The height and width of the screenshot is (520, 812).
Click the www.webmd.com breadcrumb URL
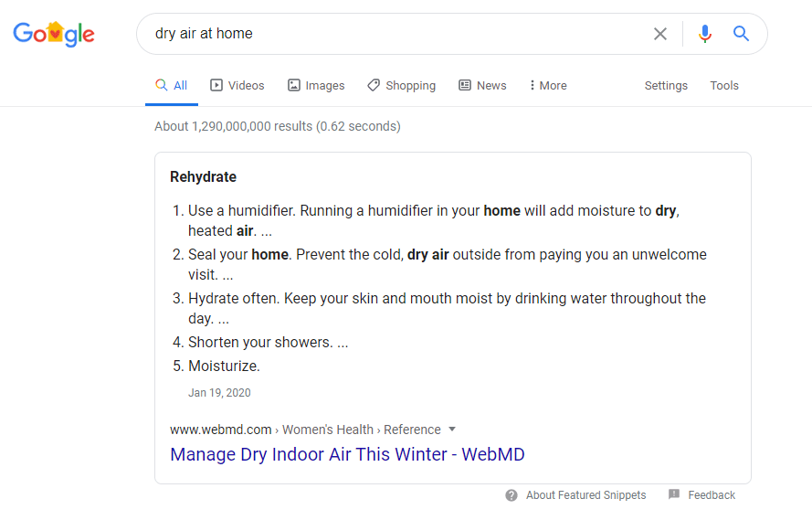[221, 430]
